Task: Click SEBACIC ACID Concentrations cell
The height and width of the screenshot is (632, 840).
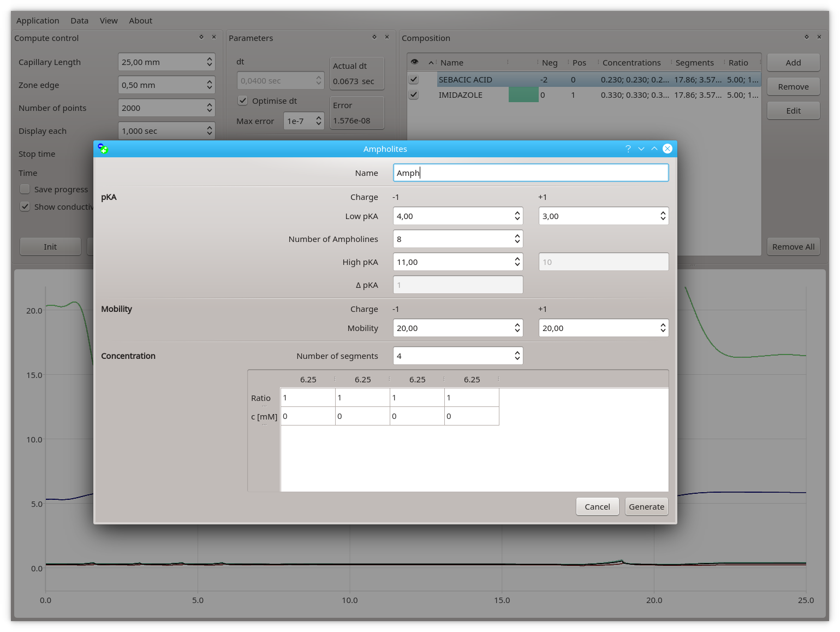Action: click(x=635, y=79)
